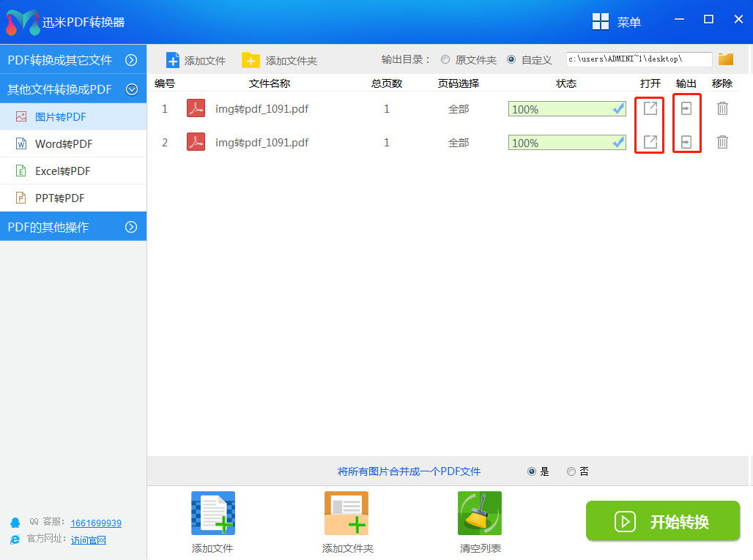753x560 pixels.
Task: Clear the list using broom icon
Action: pos(479,513)
